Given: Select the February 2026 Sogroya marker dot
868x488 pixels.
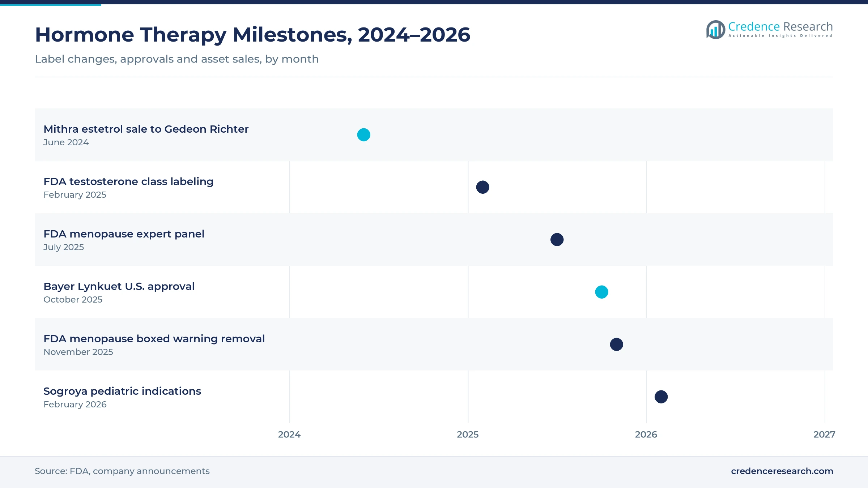Looking at the screenshot, I should [x=661, y=397].
